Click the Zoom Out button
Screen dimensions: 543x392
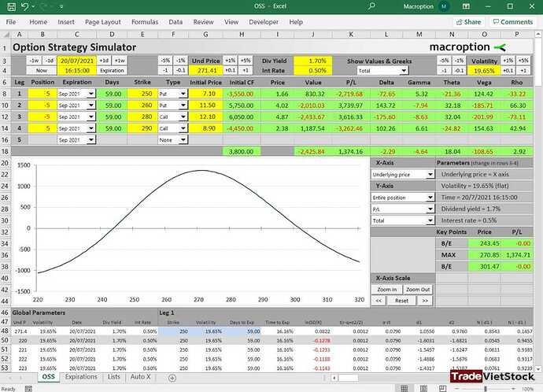[x=418, y=290]
